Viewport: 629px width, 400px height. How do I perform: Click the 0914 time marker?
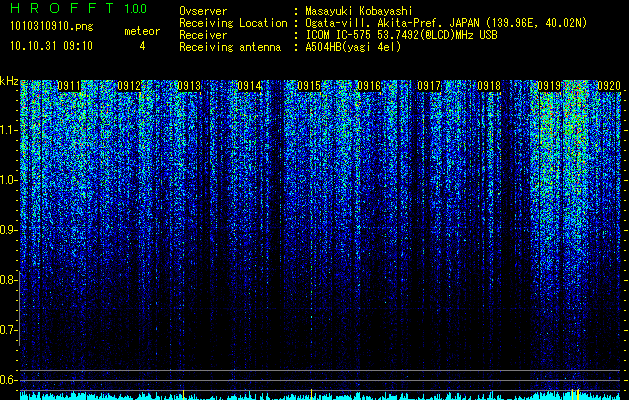[249, 86]
